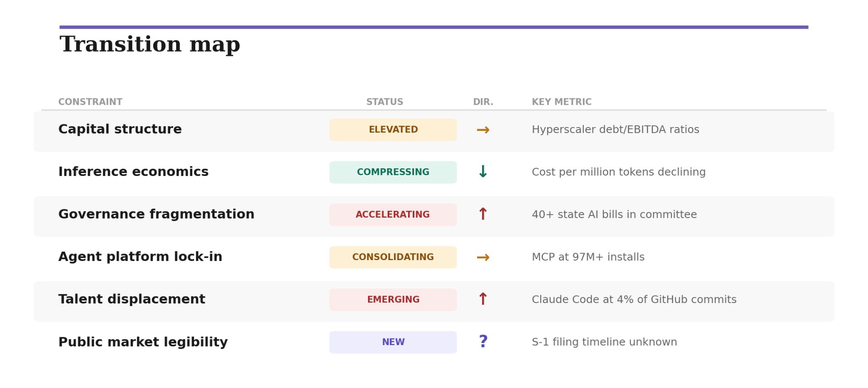
Task: Click the CONSTRAINT column header
Action: pos(90,102)
